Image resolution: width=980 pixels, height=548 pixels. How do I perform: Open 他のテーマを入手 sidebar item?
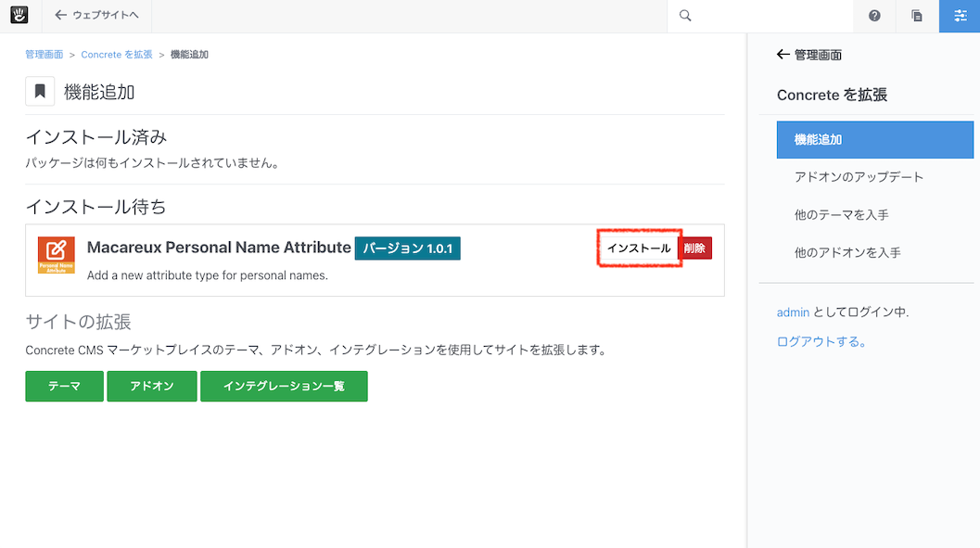(841, 215)
